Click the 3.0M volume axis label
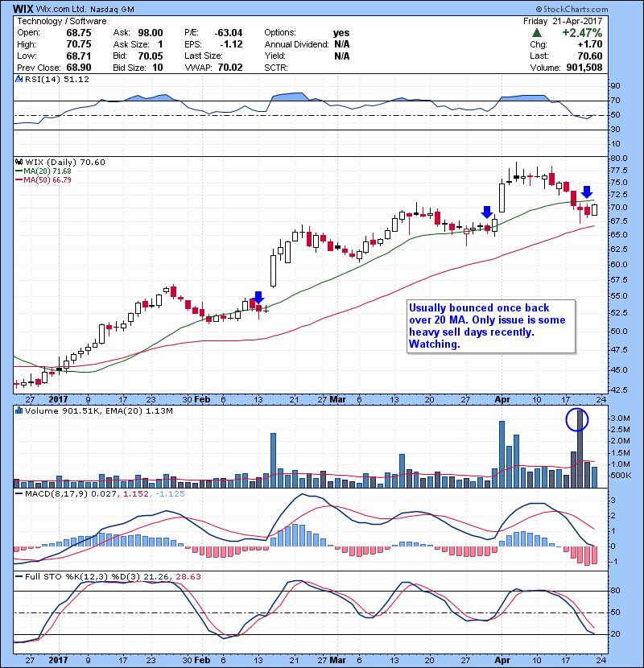The image size is (644, 668). click(620, 419)
